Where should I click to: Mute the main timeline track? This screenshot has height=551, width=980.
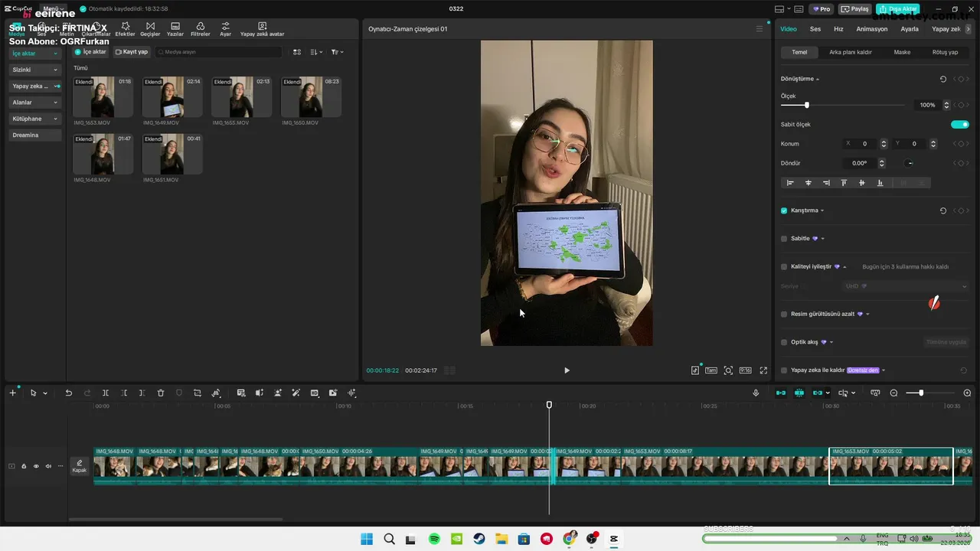(48, 466)
